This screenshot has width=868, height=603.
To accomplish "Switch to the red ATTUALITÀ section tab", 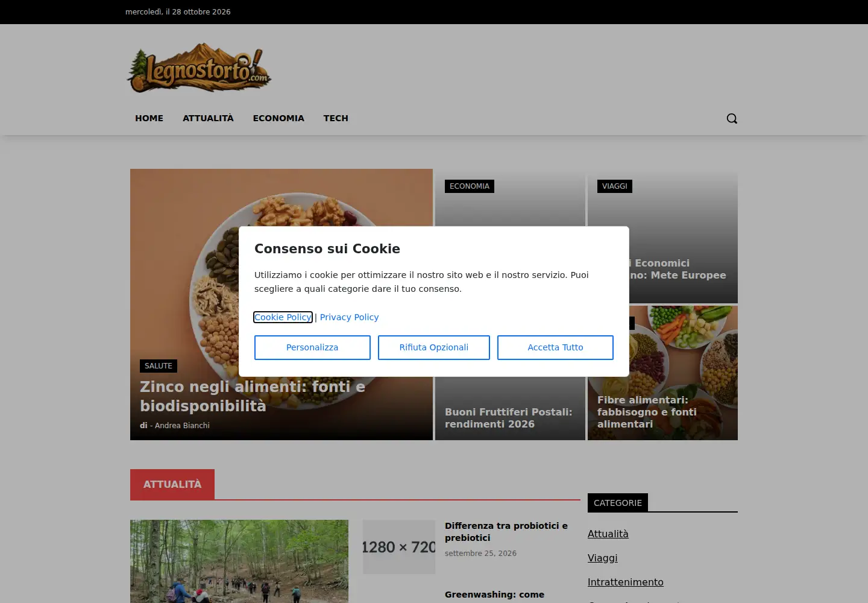I will pyautogui.click(x=172, y=484).
